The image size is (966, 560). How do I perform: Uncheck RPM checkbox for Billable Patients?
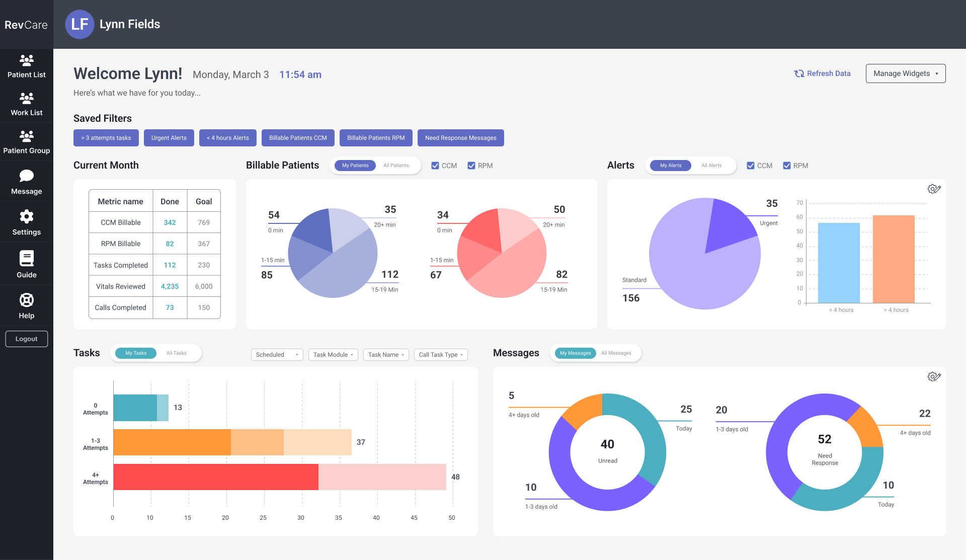[471, 166]
